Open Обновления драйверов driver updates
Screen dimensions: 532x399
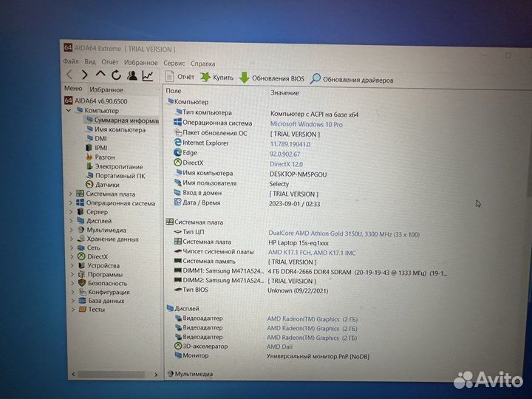[352, 80]
